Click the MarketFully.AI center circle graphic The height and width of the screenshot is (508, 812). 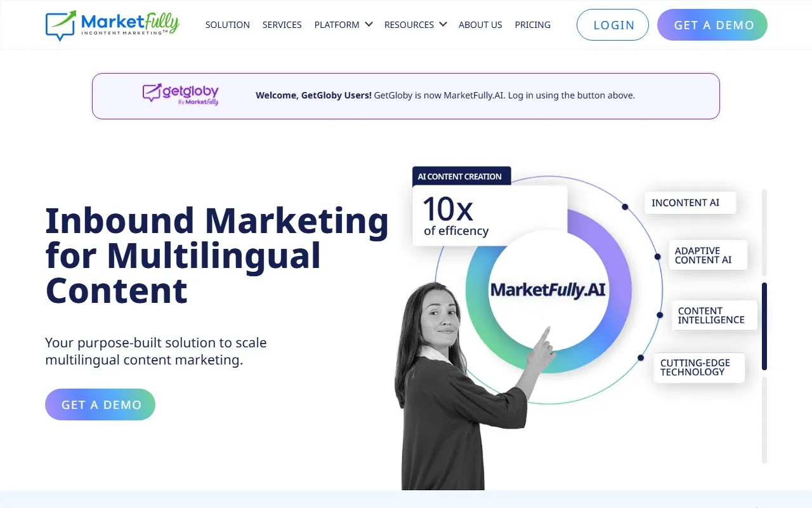(x=549, y=290)
